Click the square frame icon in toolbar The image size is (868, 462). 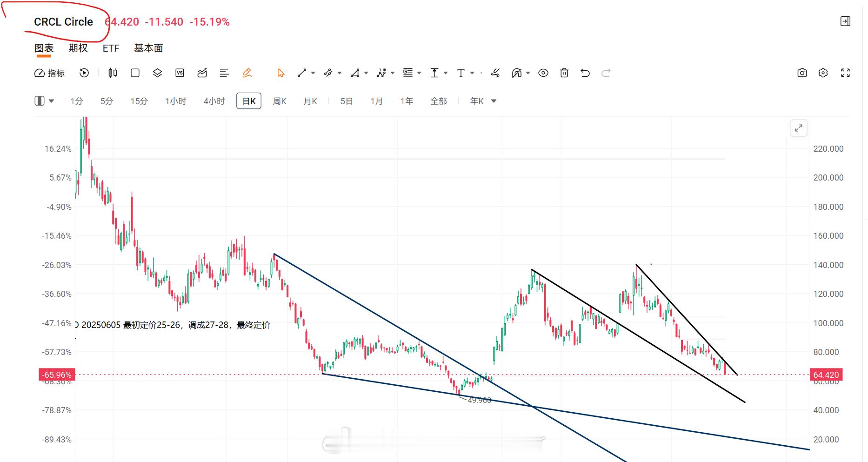135,73
